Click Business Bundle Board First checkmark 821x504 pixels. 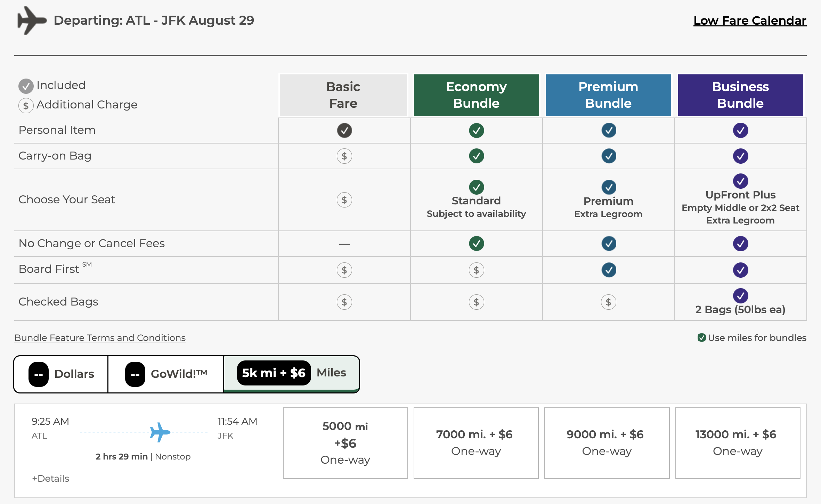(741, 270)
